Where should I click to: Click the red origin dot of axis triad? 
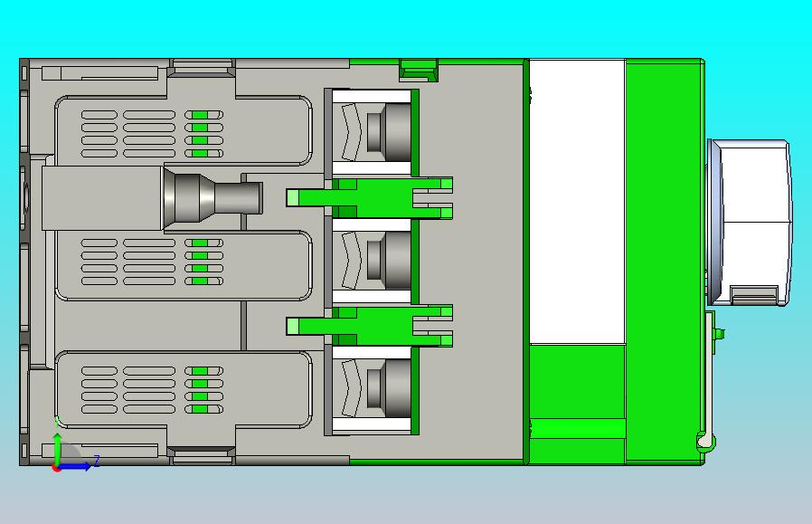pos(56,469)
